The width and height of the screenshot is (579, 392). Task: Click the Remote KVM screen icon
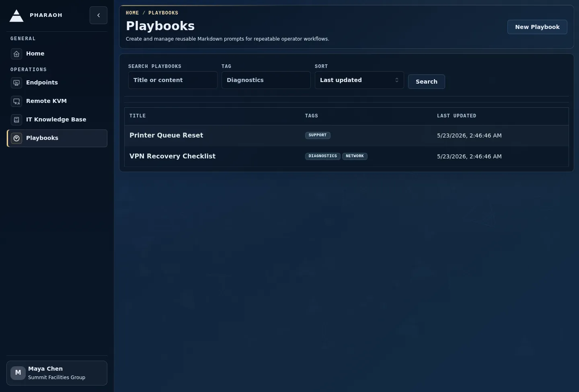click(x=16, y=101)
